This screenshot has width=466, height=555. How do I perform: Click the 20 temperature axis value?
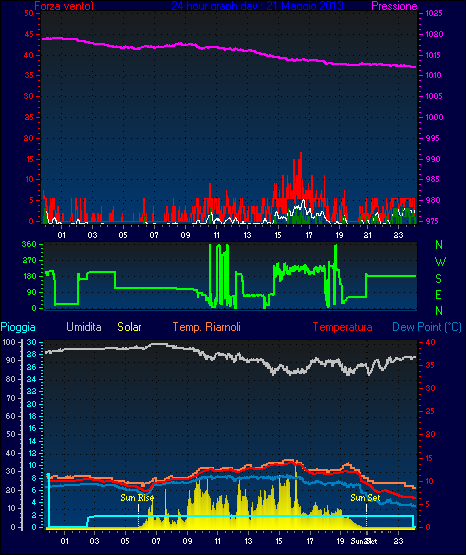pos(430,434)
